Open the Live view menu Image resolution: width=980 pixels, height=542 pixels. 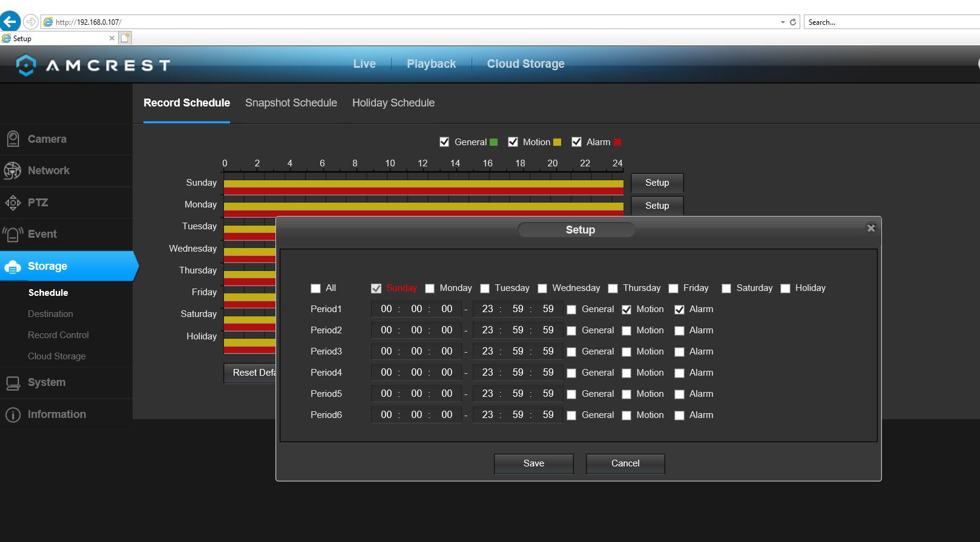364,64
